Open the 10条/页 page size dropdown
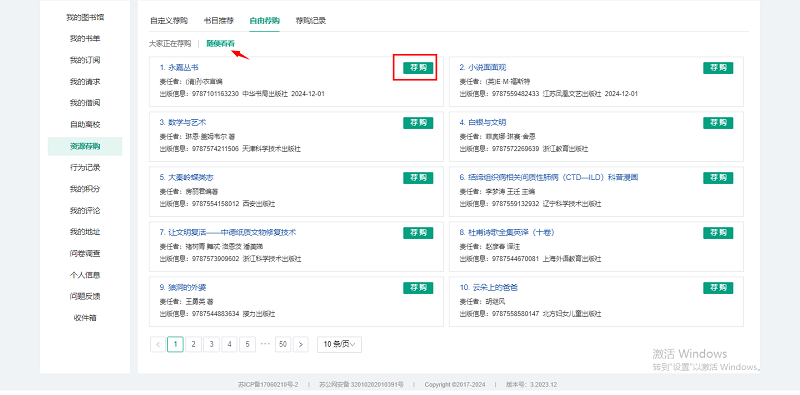 (339, 344)
